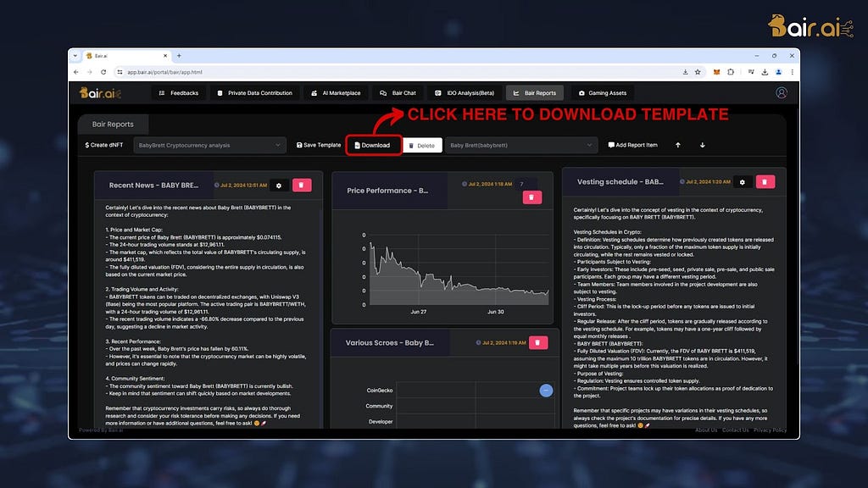The width and height of the screenshot is (868, 488).
Task: Delete the Various Scores card
Action: click(x=538, y=342)
